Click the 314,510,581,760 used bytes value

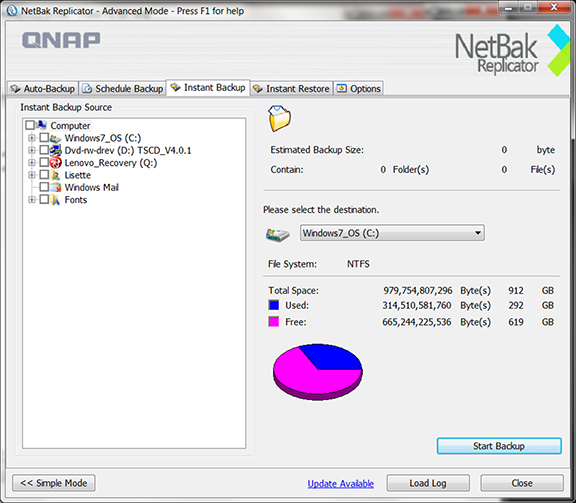click(x=417, y=305)
